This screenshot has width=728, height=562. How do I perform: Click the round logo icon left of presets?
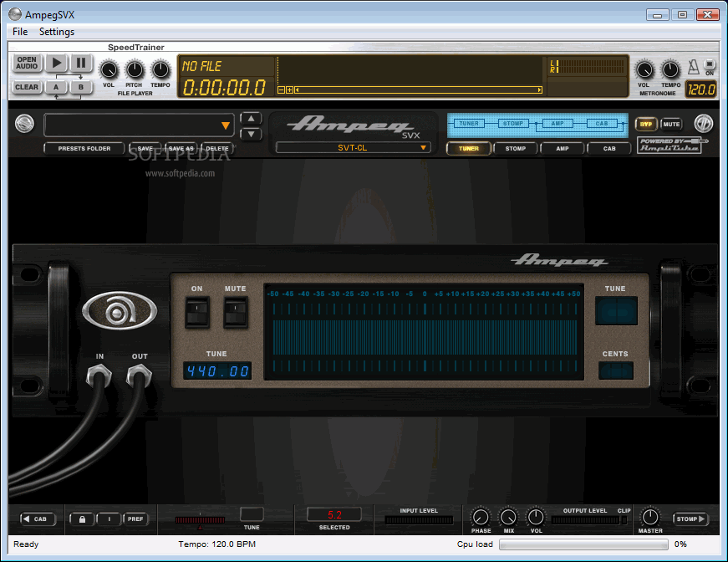(24, 124)
